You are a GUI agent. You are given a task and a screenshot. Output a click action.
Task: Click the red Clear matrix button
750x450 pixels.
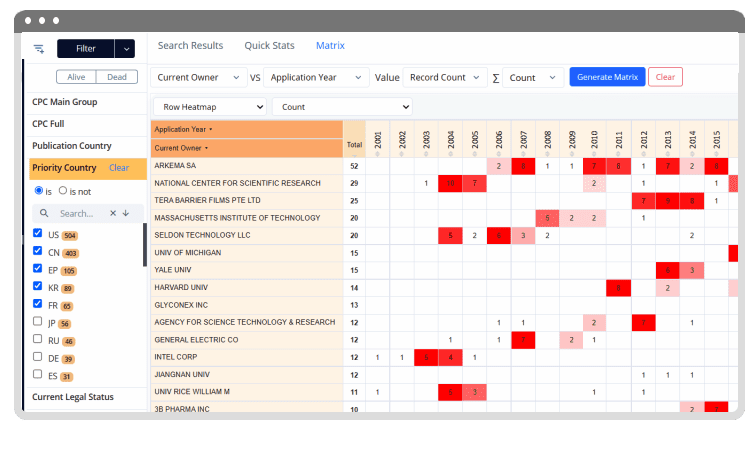(x=665, y=77)
